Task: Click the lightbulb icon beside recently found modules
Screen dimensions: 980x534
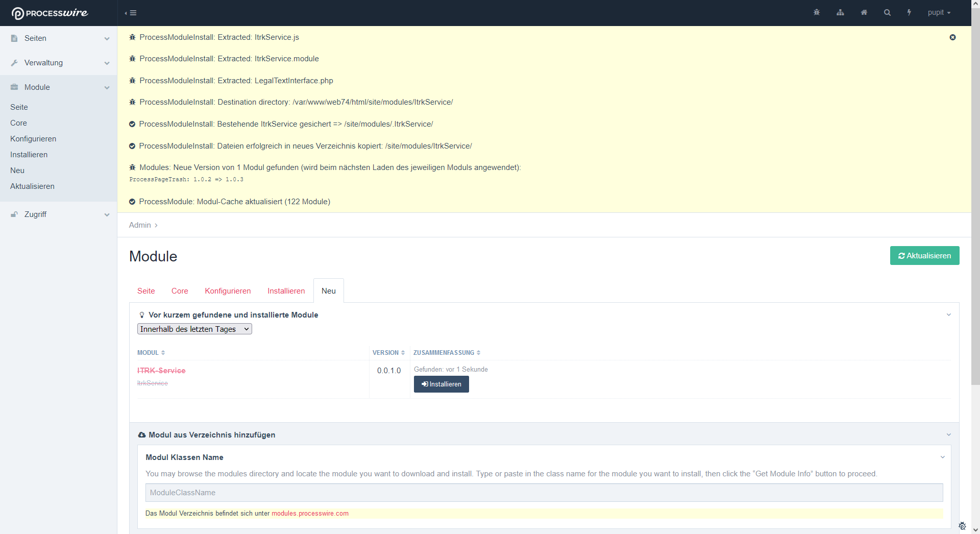Action: pyautogui.click(x=142, y=315)
